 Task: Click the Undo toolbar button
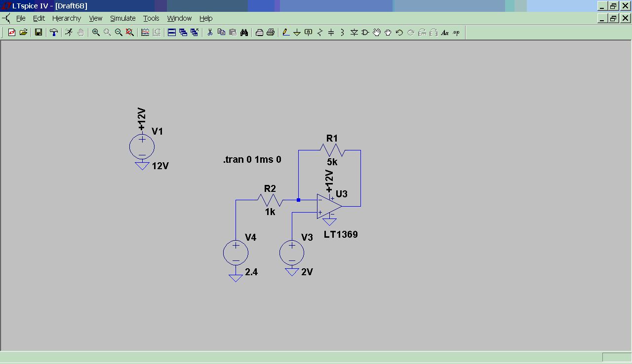(399, 33)
